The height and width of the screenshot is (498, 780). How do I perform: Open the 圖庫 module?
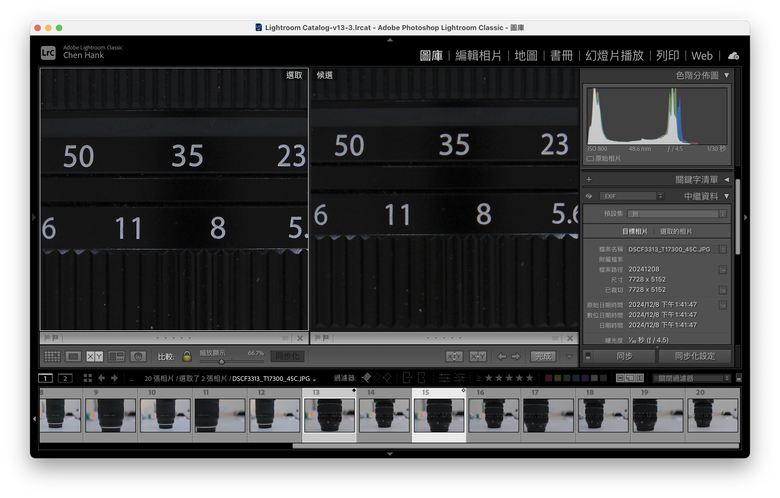pos(431,56)
